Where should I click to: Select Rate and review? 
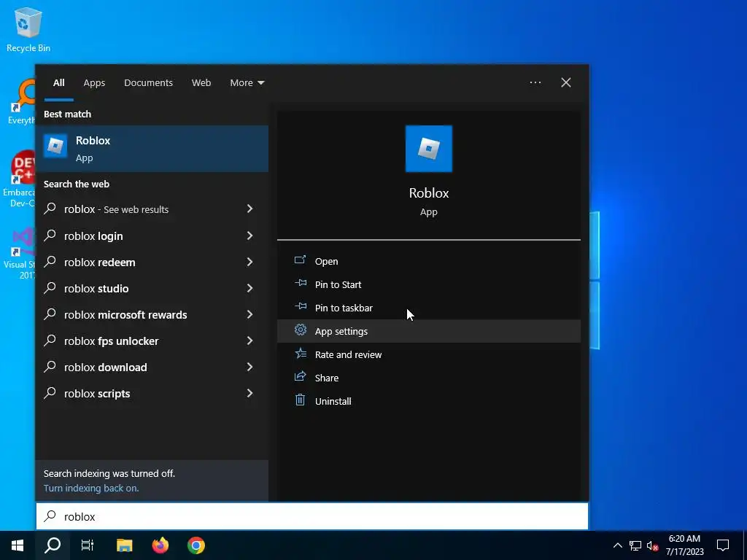(x=428, y=354)
